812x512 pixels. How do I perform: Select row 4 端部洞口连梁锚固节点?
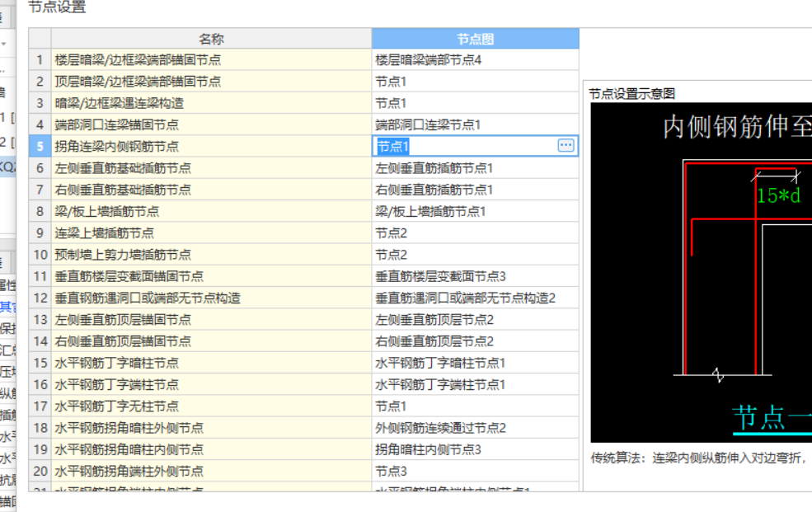[211, 124]
